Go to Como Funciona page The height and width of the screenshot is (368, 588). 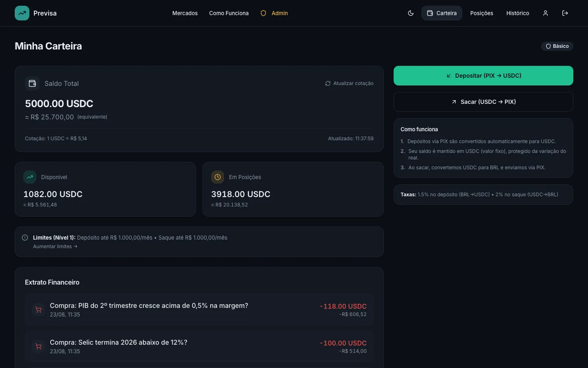coord(229,13)
